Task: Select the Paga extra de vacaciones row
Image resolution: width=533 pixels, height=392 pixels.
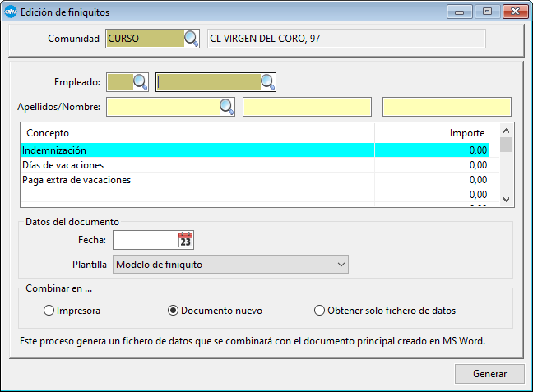Action: pyautogui.click(x=197, y=180)
